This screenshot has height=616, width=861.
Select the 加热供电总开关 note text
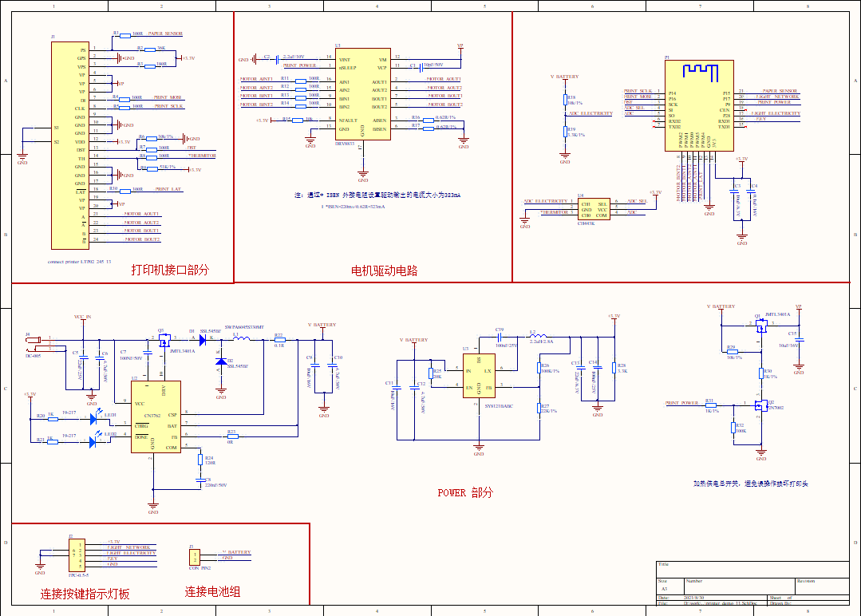(751, 484)
